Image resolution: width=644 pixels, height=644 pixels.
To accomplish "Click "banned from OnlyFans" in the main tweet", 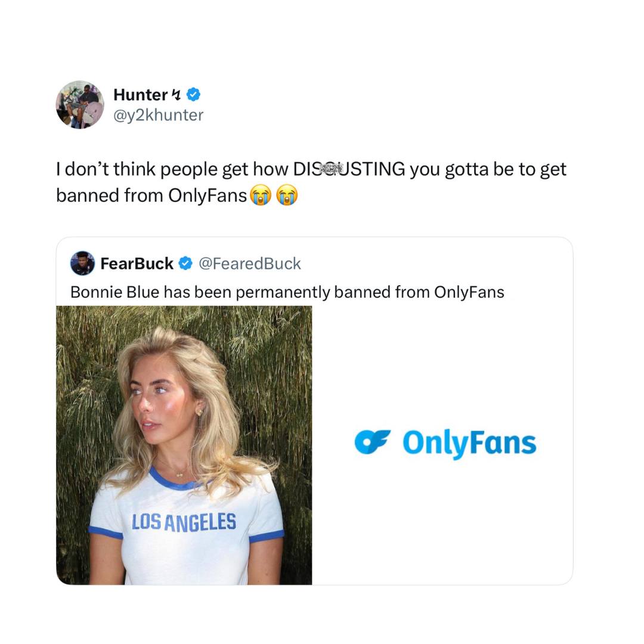I will pyautogui.click(x=151, y=195).
